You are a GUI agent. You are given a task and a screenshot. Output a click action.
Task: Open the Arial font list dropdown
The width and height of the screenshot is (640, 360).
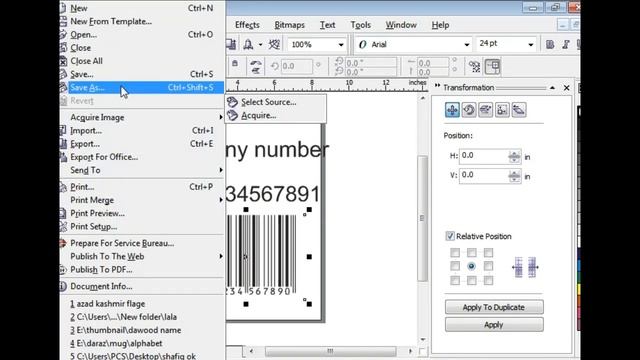467,44
